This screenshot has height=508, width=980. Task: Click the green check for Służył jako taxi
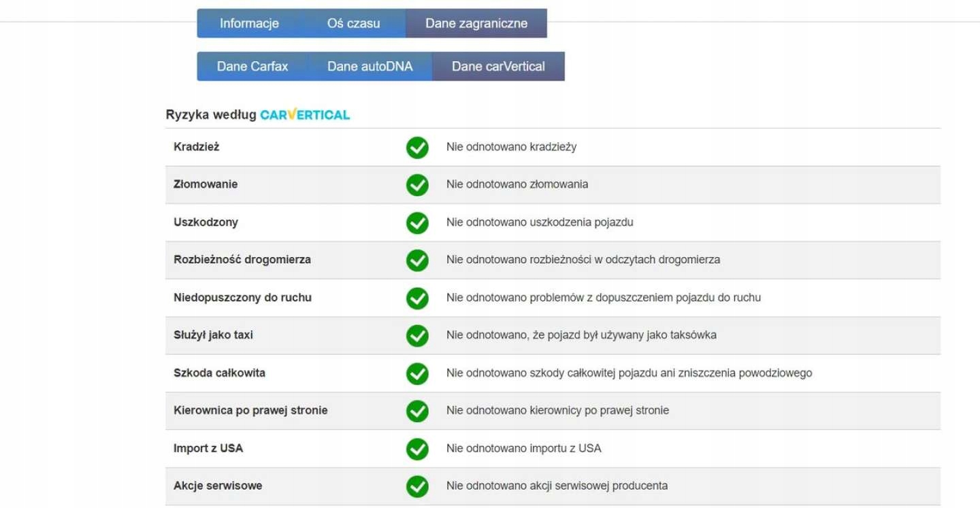417,336
